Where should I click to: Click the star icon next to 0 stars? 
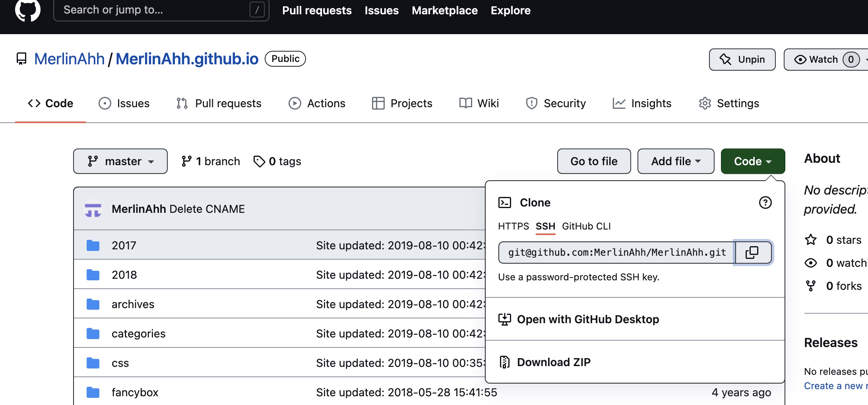tap(811, 240)
